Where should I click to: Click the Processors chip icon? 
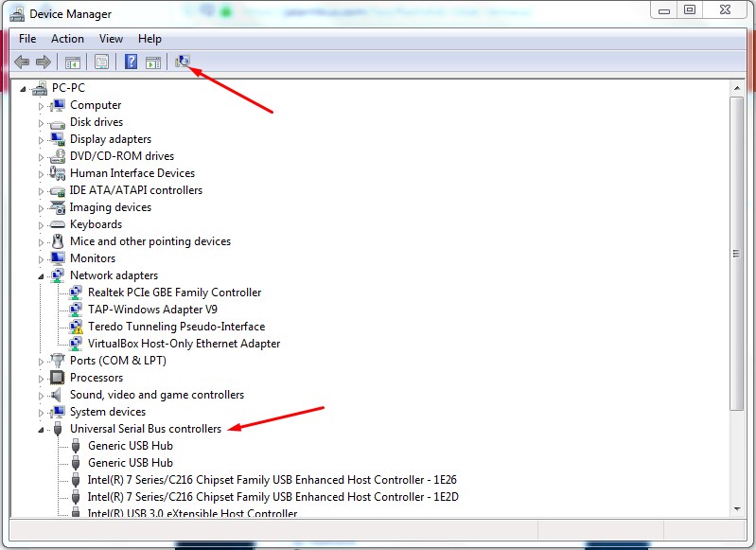(x=58, y=378)
